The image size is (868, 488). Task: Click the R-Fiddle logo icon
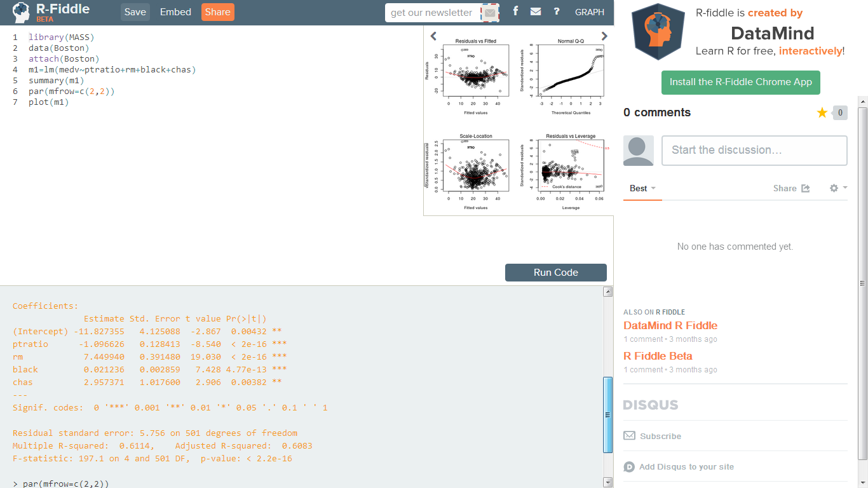pos(22,12)
